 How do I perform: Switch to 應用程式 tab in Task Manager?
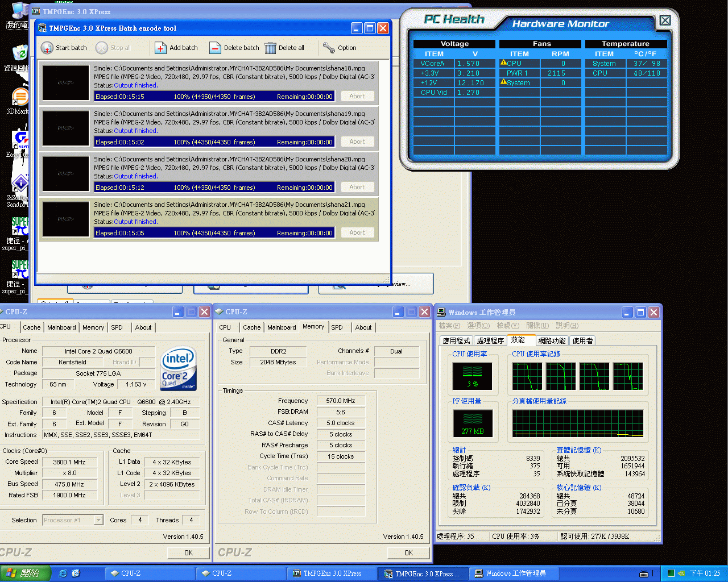[457, 340]
